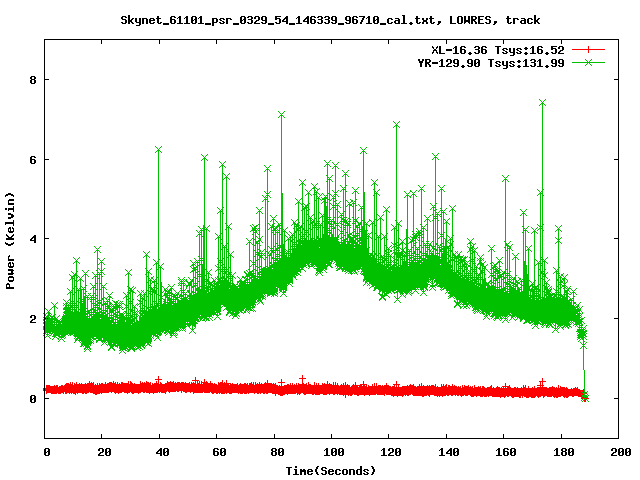640x480 pixels.
Task: Click the red legend line sample
Action: [x=590, y=49]
